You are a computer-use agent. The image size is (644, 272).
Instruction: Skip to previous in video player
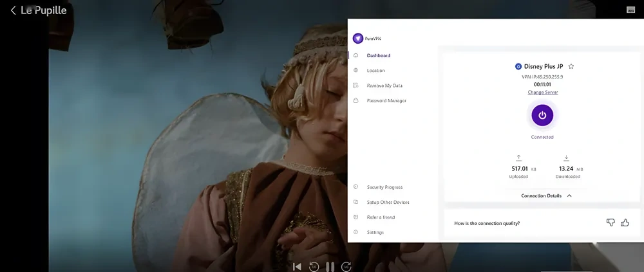[x=297, y=267]
